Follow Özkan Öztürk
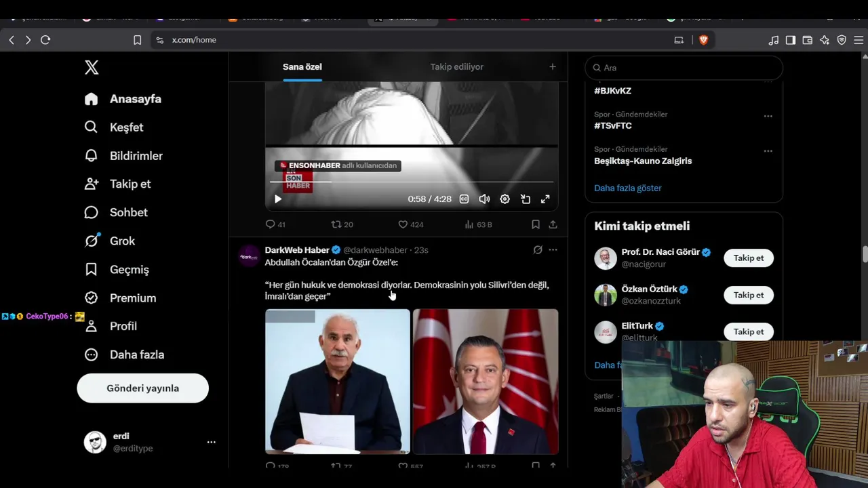 (749, 295)
